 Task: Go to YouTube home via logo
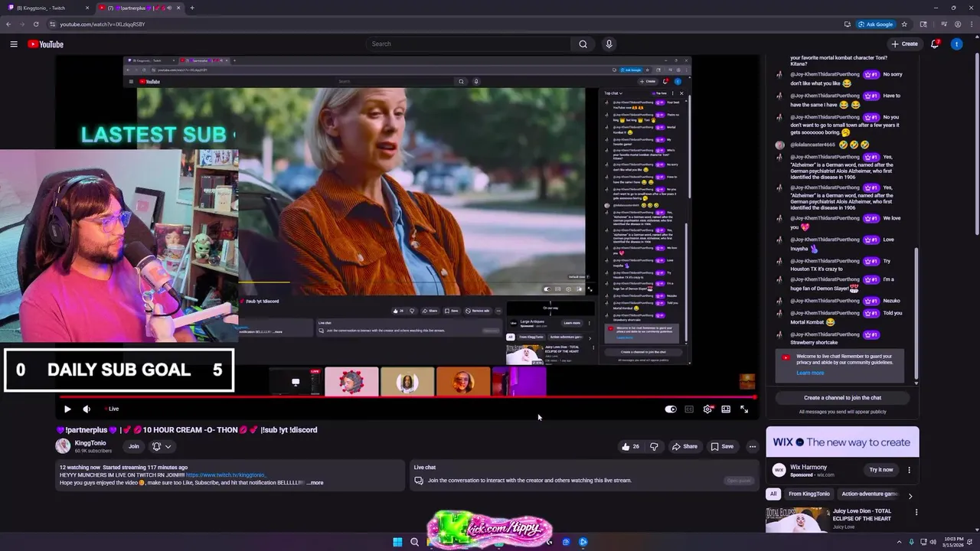point(46,44)
